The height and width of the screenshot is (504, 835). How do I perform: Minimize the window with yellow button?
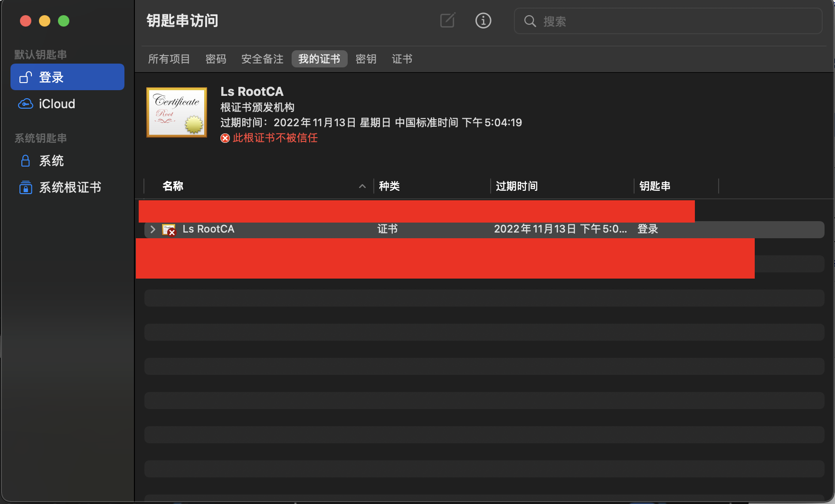tap(45, 21)
